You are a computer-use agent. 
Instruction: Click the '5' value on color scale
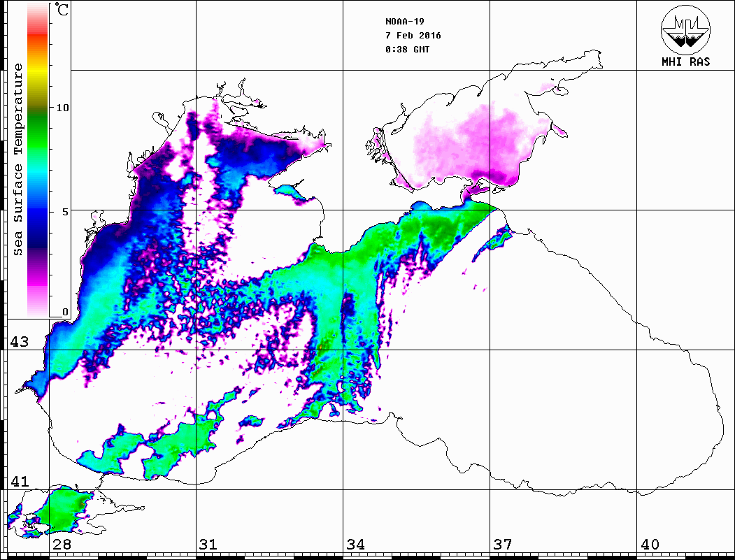click(66, 212)
